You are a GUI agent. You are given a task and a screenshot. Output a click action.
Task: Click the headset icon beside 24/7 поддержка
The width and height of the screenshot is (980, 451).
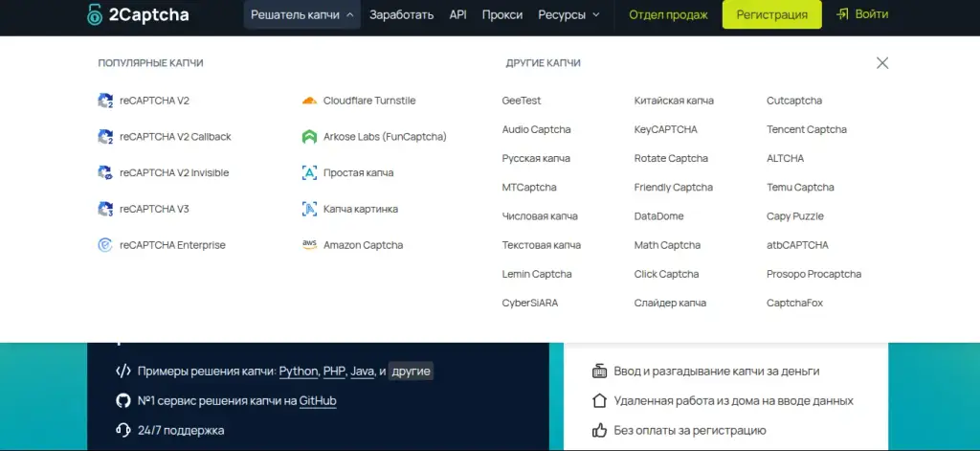[123, 430]
